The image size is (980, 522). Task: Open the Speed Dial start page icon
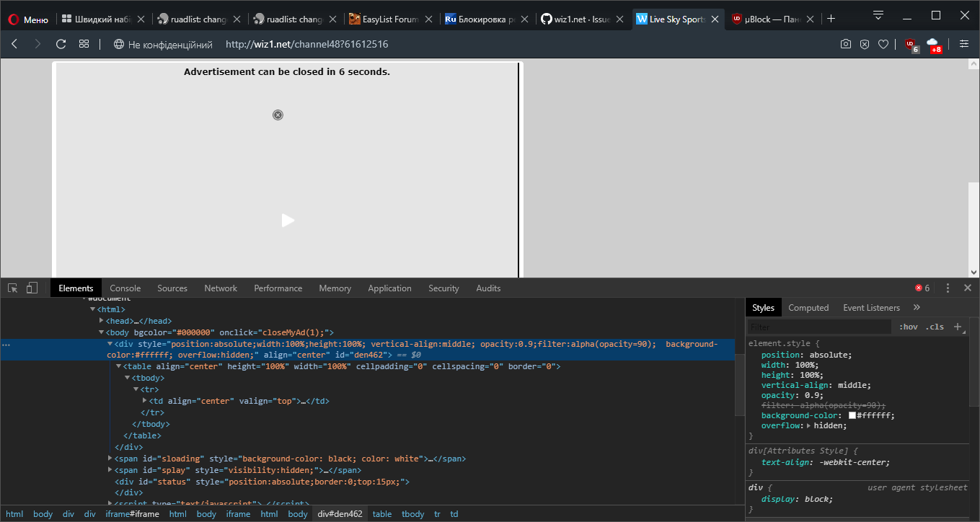[84, 44]
